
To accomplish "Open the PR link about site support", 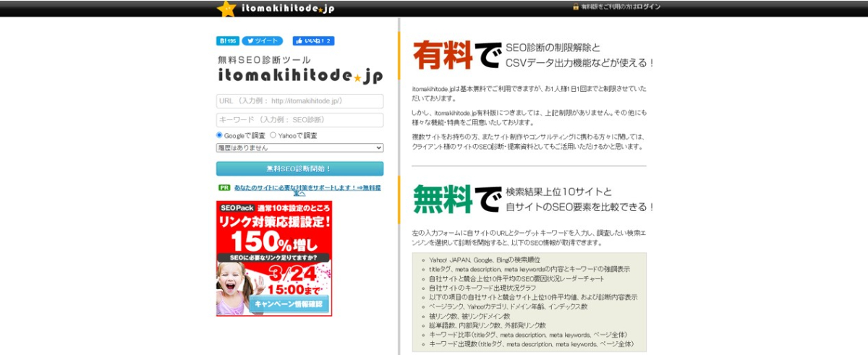I will pyautogui.click(x=307, y=190).
